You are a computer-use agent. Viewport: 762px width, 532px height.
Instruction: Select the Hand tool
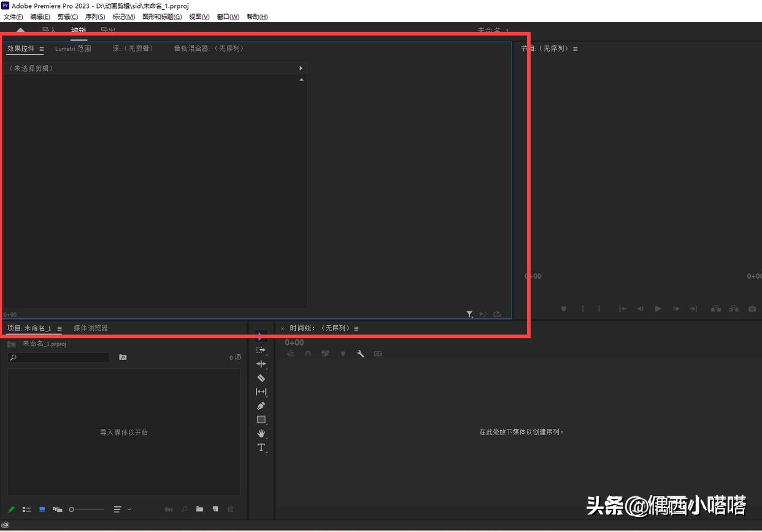[261, 434]
